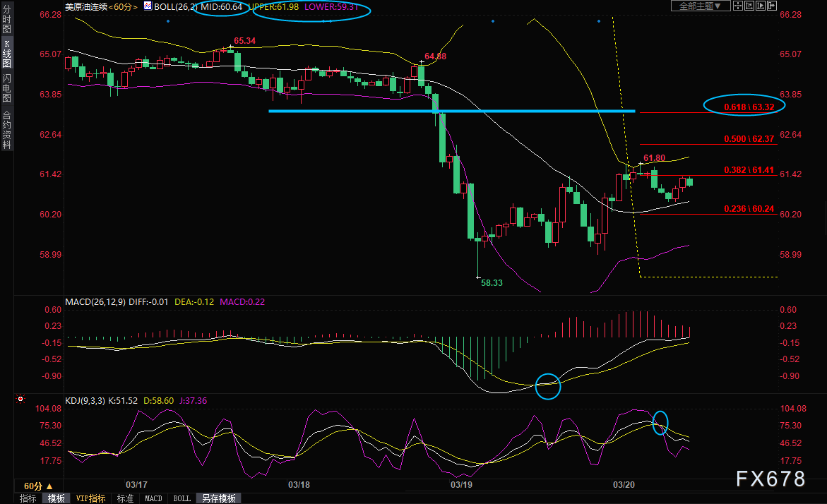Apply the MACD template button
This screenshot has height=504, width=827.
point(153,498)
